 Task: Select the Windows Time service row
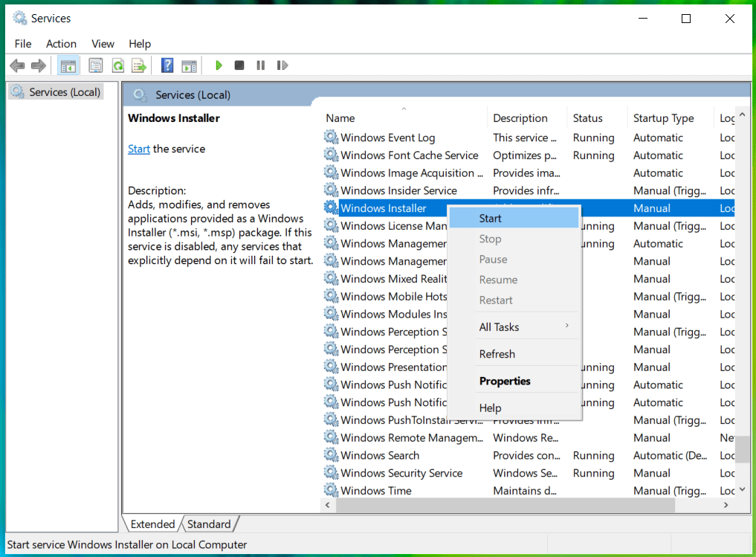point(376,491)
